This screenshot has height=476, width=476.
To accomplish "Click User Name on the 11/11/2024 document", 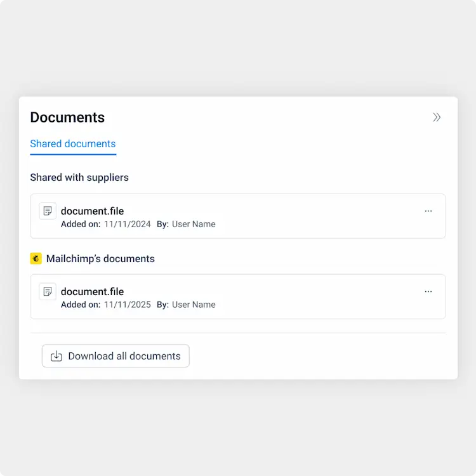I will click(194, 224).
